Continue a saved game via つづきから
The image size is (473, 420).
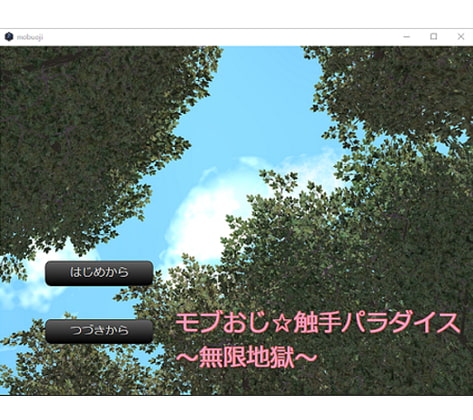pos(99,331)
